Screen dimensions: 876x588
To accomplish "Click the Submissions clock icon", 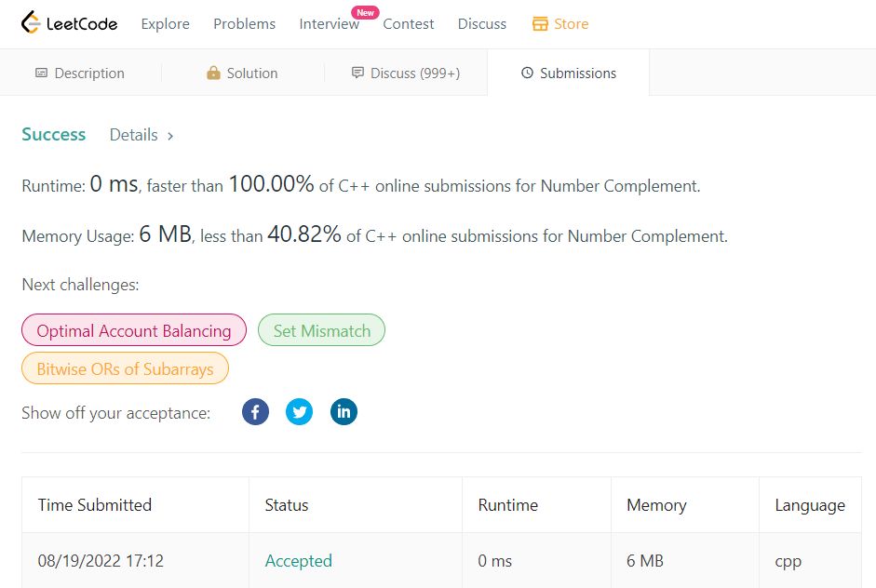I will (x=527, y=73).
